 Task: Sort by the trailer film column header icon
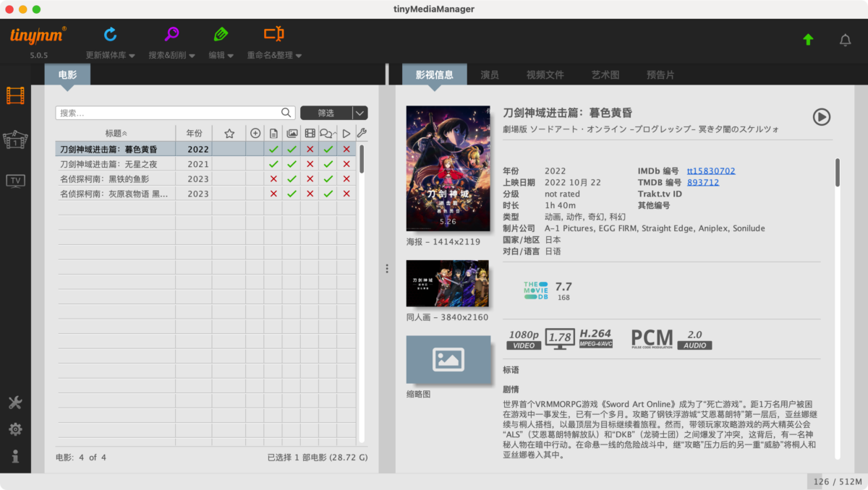[x=310, y=133]
